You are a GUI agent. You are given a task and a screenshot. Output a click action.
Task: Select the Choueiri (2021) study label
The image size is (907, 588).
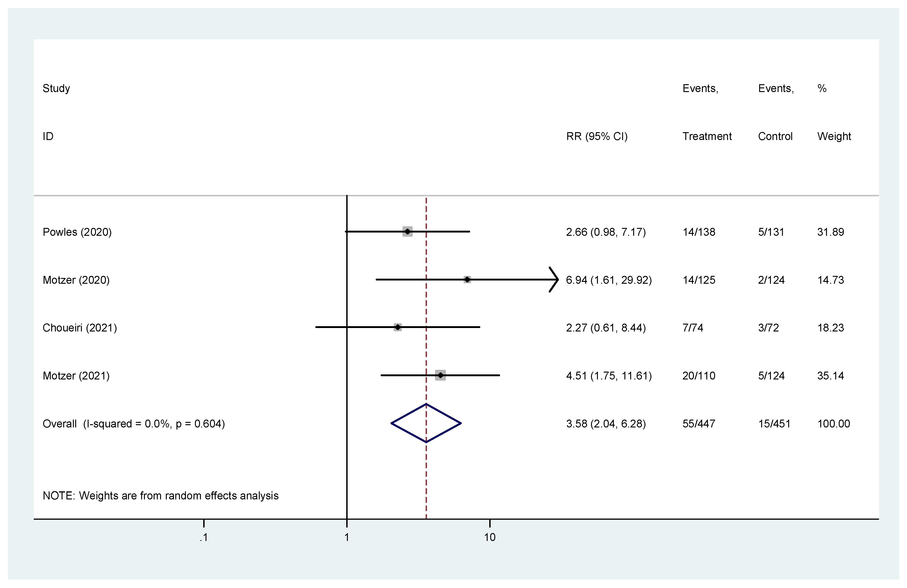pyautogui.click(x=80, y=328)
